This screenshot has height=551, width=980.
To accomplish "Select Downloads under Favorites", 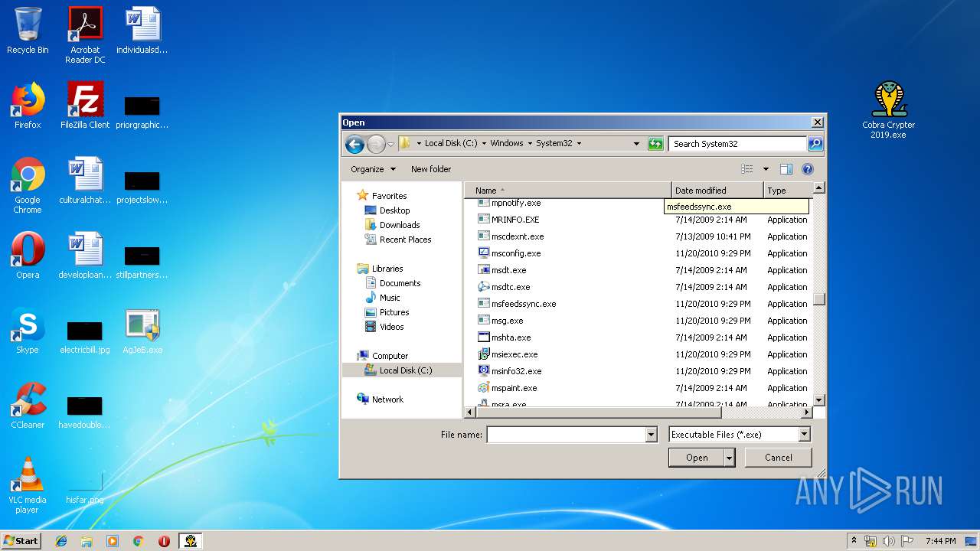I will tap(400, 225).
